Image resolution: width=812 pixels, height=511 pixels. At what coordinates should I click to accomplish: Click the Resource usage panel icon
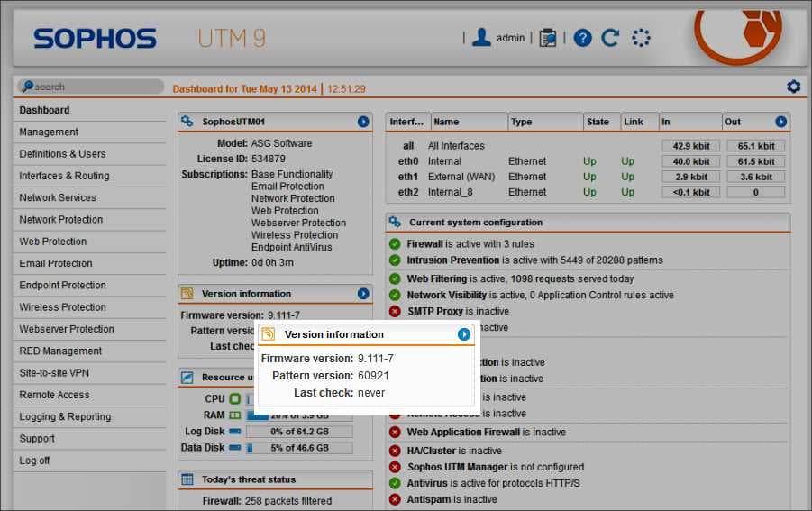[x=187, y=378]
